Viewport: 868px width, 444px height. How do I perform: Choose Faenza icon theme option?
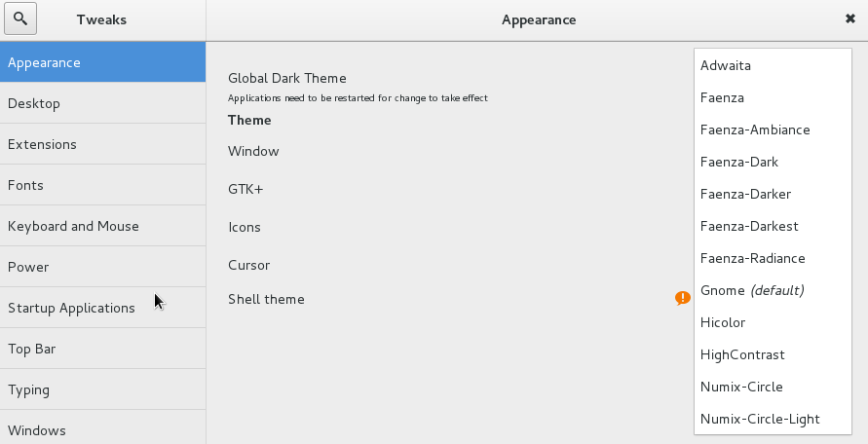click(x=773, y=97)
